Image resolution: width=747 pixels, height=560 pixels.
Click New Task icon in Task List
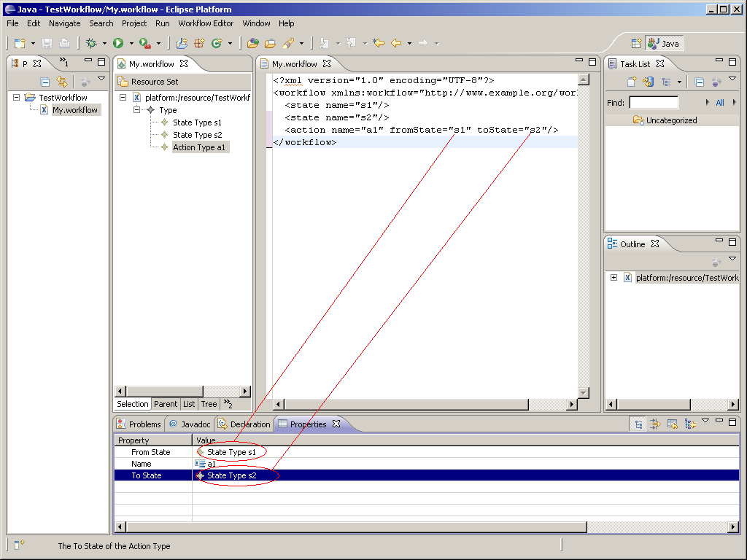point(632,82)
